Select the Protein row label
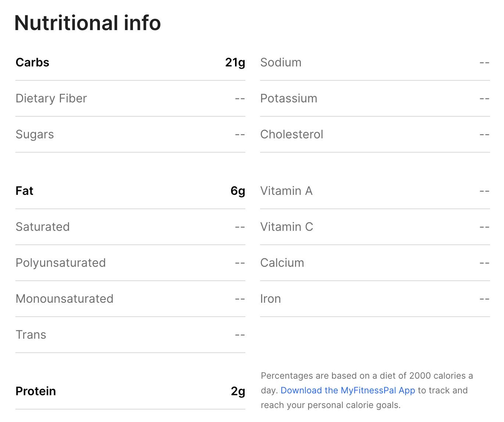 pos(36,391)
